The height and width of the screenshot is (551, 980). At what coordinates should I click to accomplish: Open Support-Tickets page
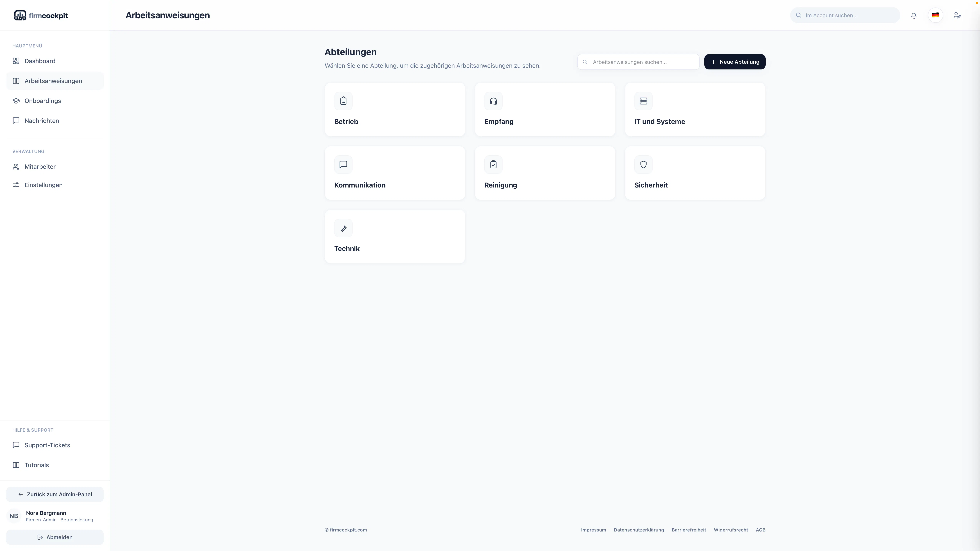coord(55,445)
